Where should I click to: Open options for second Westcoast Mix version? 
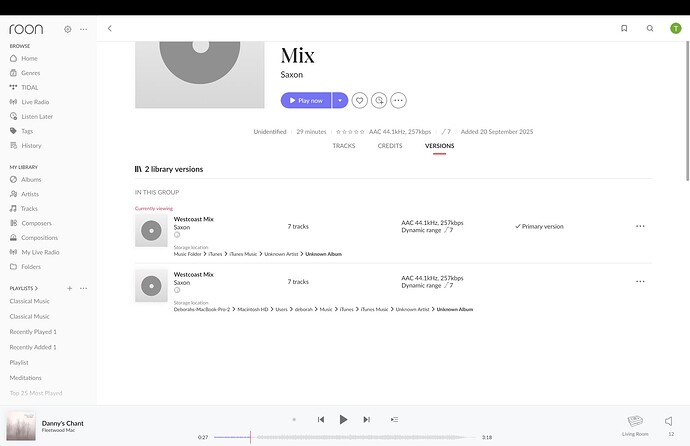pos(640,281)
